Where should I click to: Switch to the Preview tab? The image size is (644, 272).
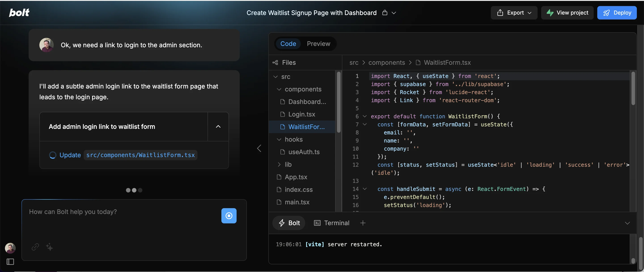(318, 44)
